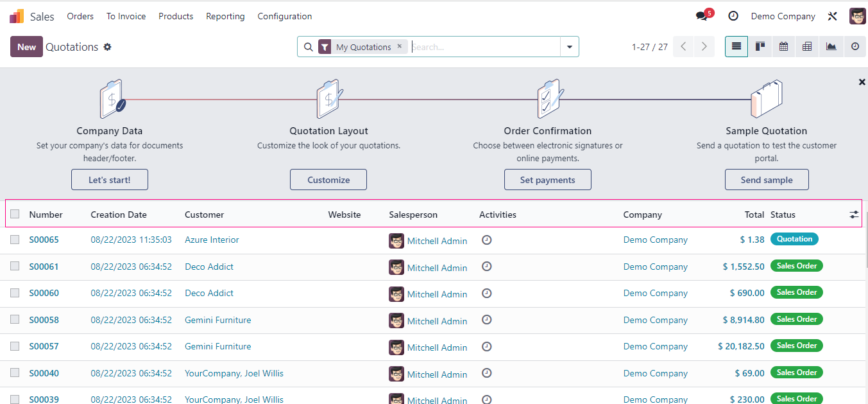Click the New quotation button
868x404 pixels.
click(26, 47)
